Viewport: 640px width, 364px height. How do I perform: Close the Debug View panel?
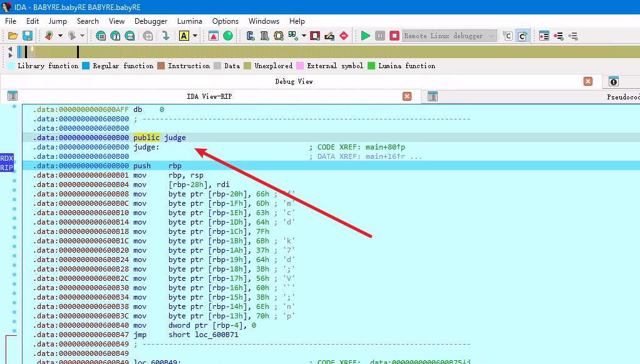[x=588, y=81]
